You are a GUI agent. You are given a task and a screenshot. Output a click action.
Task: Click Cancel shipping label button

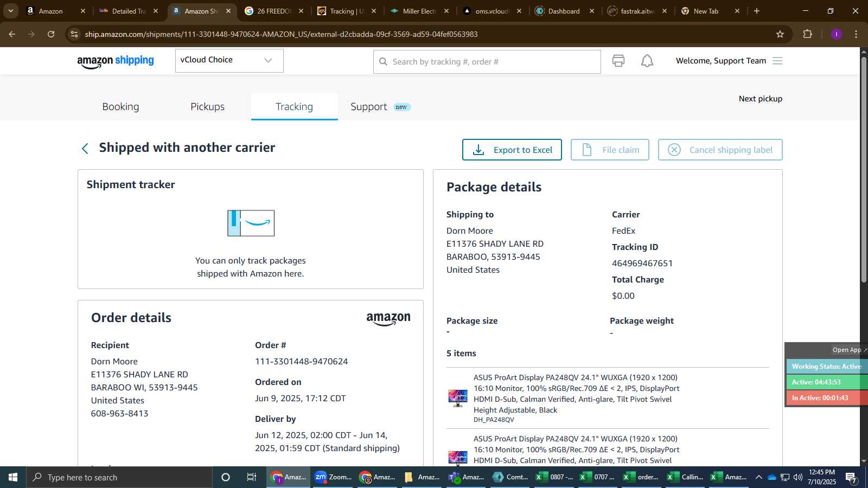(x=720, y=150)
